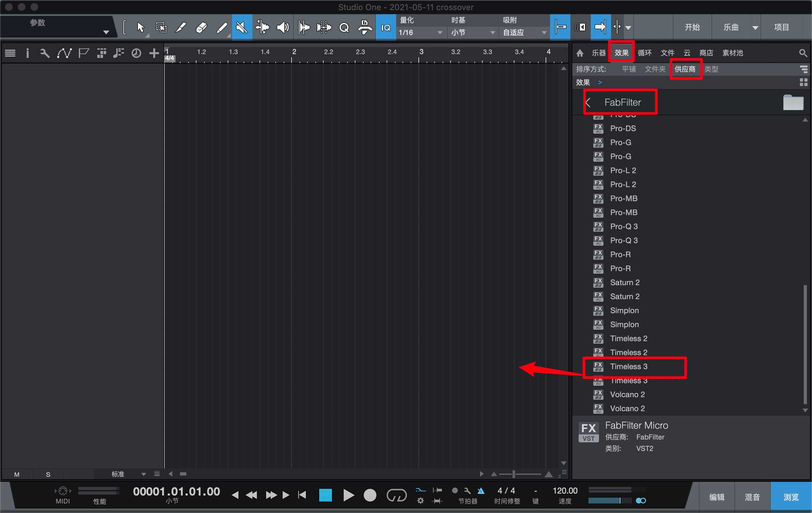Select the Bend tool
This screenshot has height=513, width=812.
(262, 27)
